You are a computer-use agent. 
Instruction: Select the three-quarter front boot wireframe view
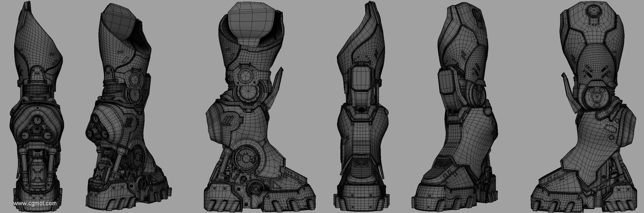click(x=129, y=106)
